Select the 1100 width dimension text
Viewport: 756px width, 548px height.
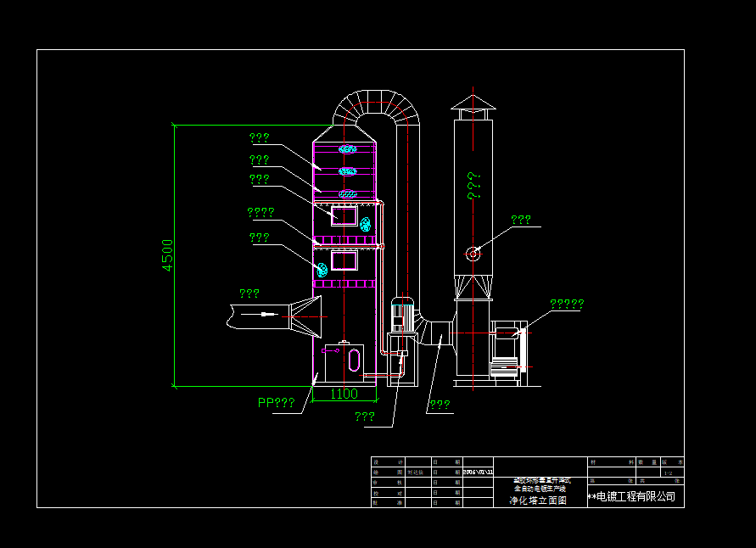(344, 394)
